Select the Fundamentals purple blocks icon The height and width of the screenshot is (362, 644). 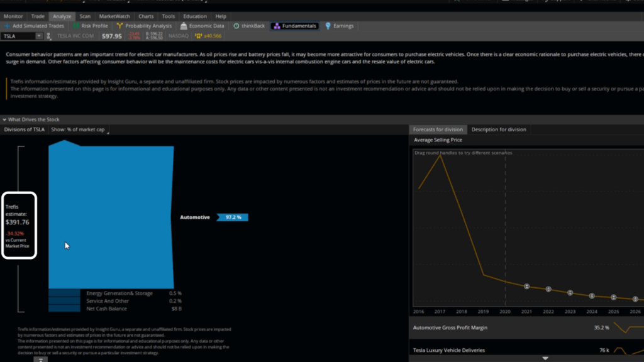coord(277,26)
